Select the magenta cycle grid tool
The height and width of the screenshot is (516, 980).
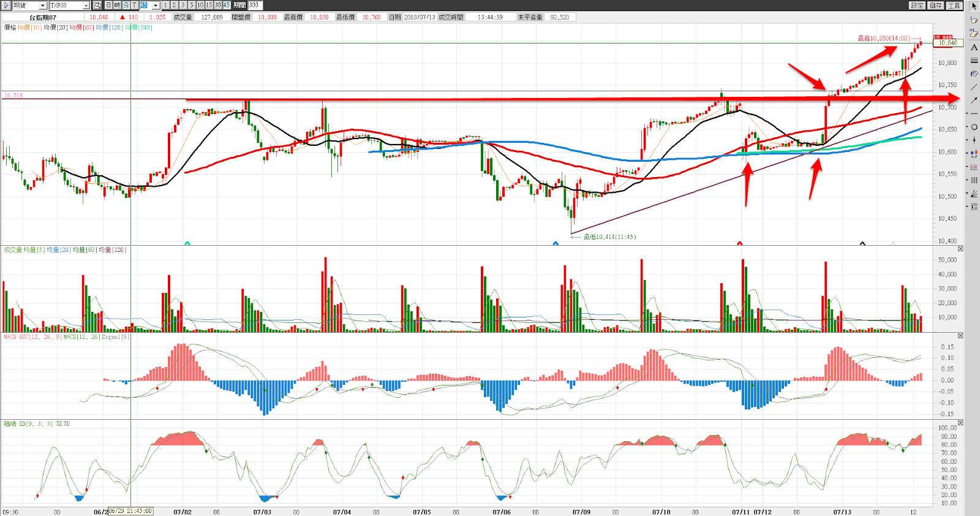pyautogui.click(x=974, y=167)
